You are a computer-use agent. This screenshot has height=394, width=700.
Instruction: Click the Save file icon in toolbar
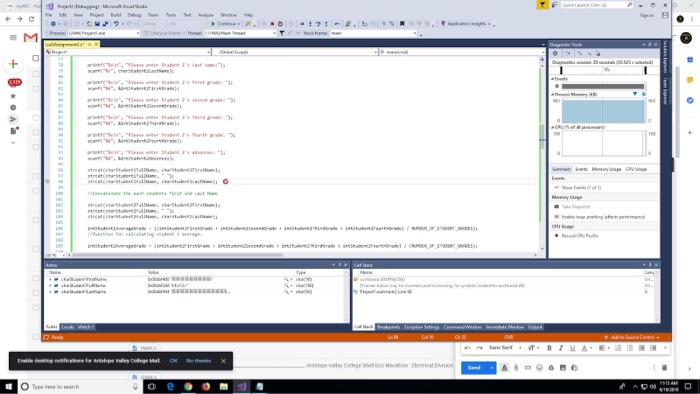click(97, 24)
